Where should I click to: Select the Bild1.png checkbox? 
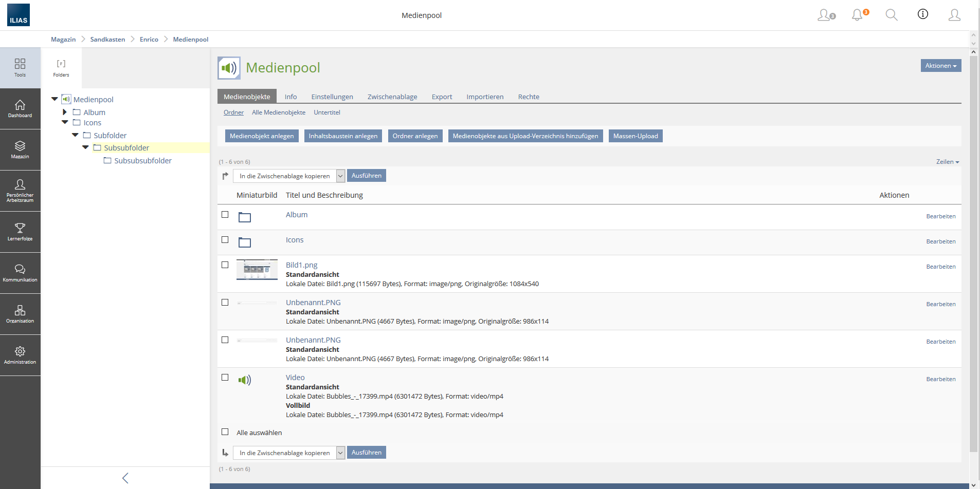225,265
